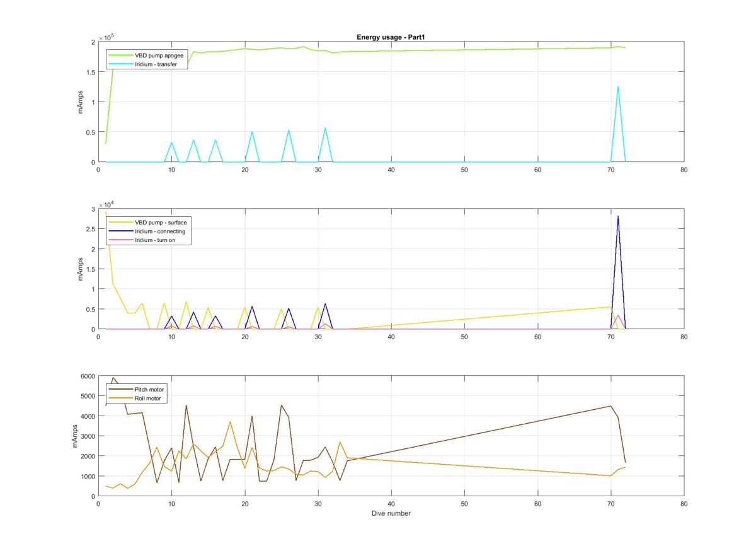
Task: Click the dark blue connecting peak at dive 71
Action: tap(618, 217)
